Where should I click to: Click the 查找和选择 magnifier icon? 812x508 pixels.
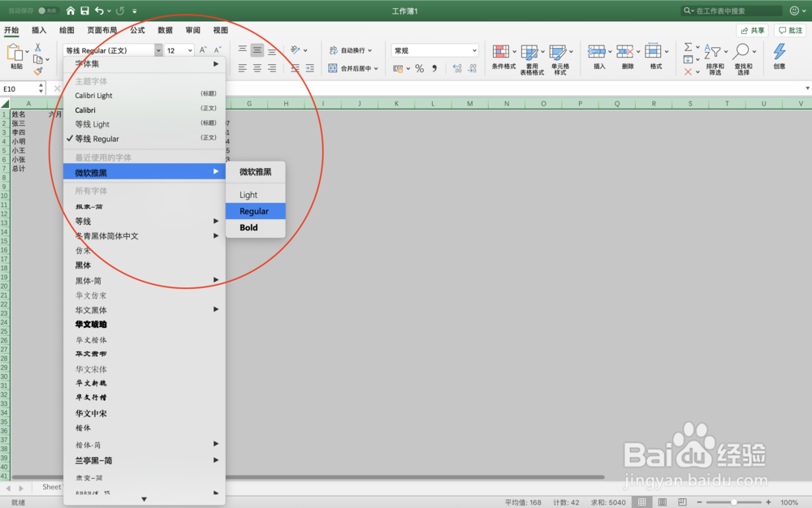[x=741, y=52]
